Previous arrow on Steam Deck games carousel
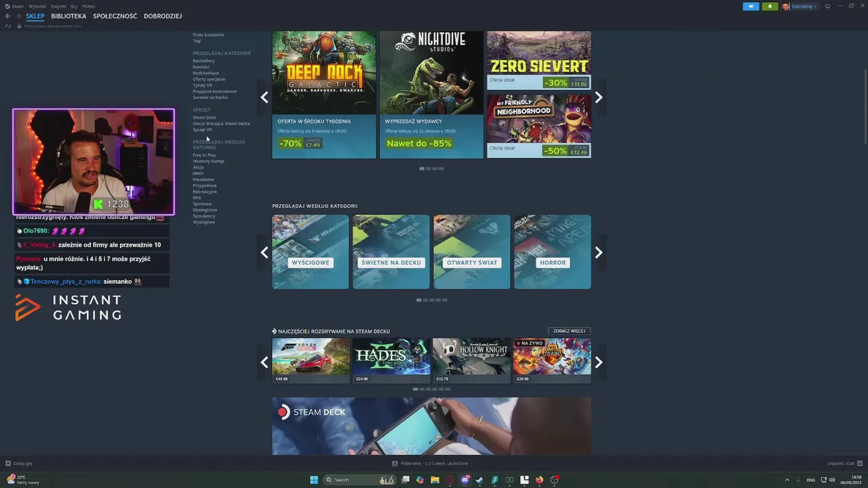The width and height of the screenshot is (868, 488). pos(264,362)
